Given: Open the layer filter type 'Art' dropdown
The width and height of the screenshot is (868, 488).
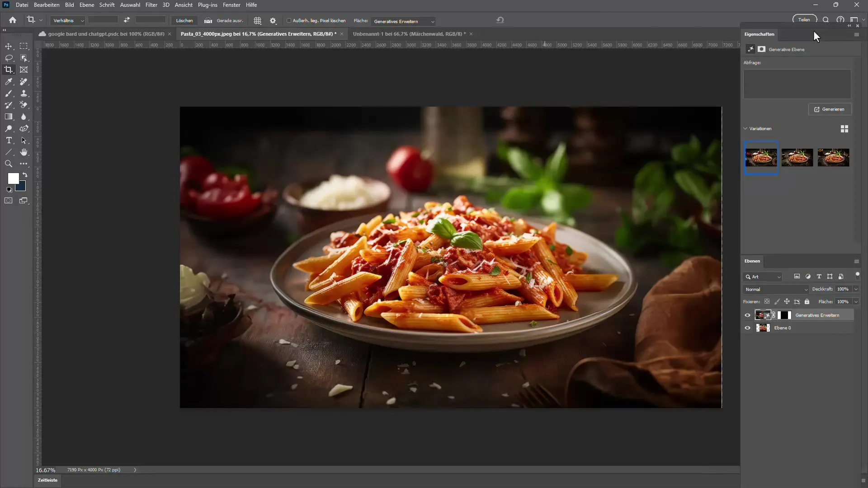Looking at the screenshot, I should [x=762, y=277].
